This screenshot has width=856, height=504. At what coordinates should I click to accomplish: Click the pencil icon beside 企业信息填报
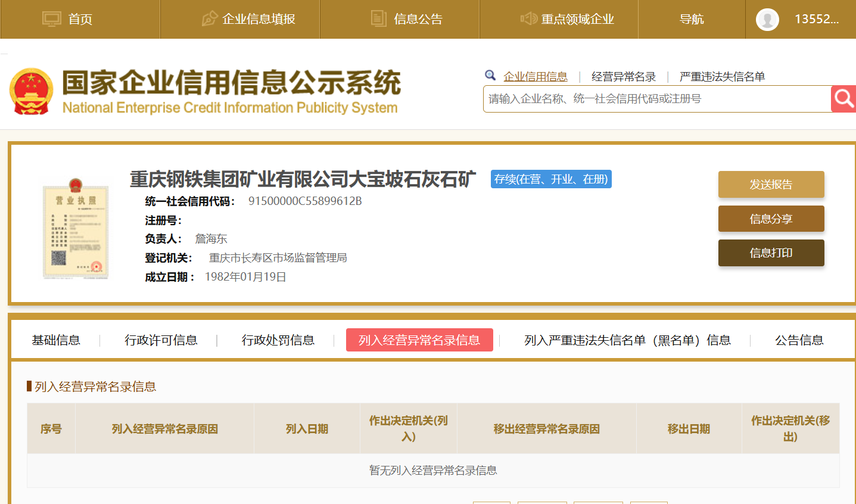pyautogui.click(x=210, y=19)
